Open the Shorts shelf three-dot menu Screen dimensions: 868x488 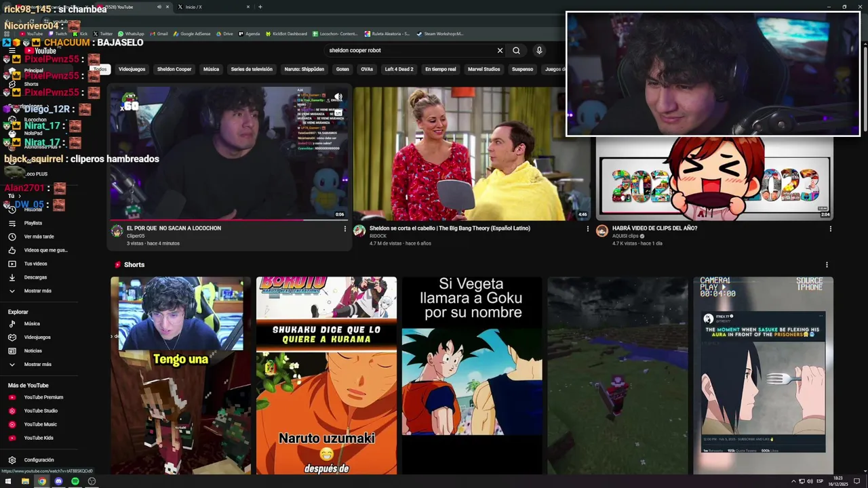point(826,265)
